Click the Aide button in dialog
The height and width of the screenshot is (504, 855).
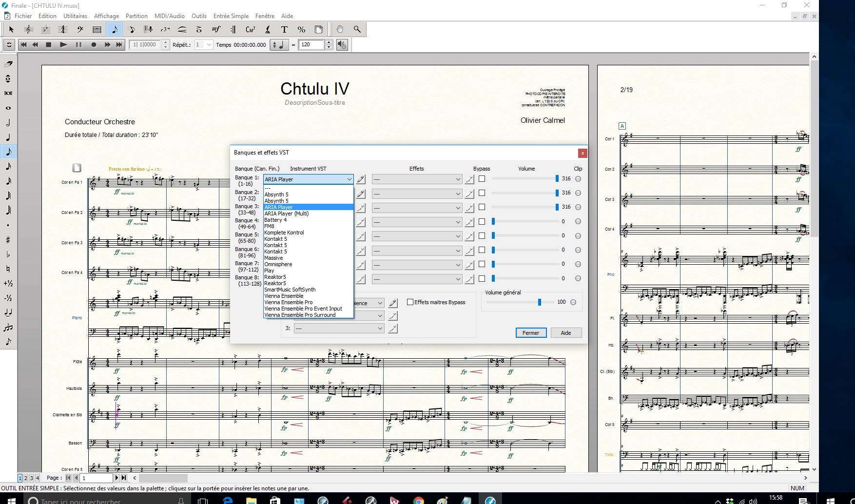pyautogui.click(x=566, y=333)
